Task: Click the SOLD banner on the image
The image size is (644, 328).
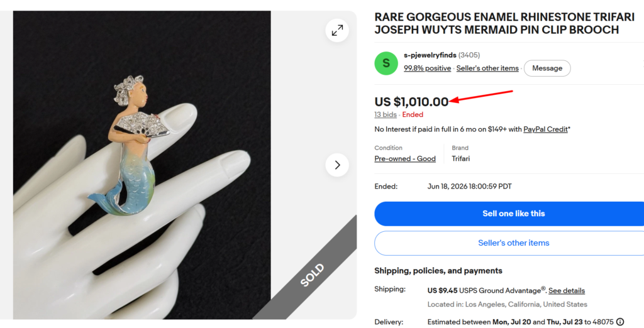Action: [x=312, y=275]
